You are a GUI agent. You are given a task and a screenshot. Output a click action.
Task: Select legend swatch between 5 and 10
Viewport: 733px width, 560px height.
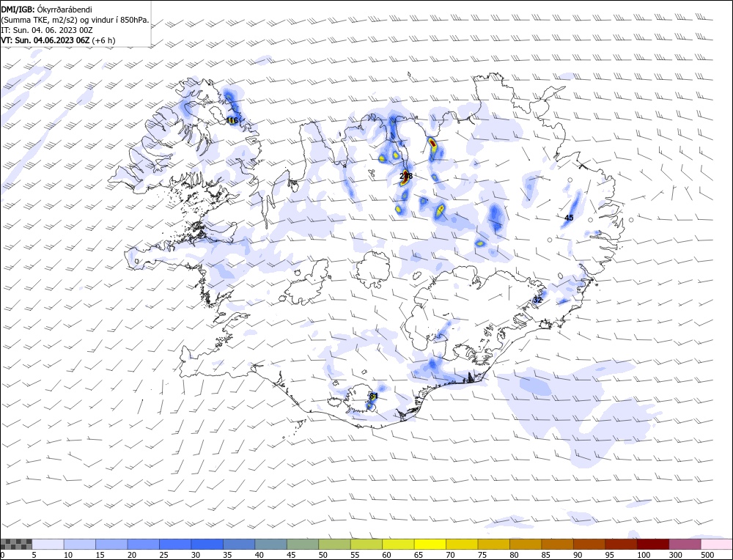48,544
